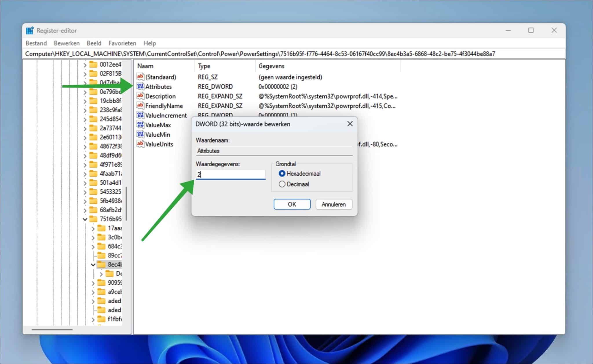Confirm the DWORD edit with OK
This screenshot has width=593, height=364.
pyautogui.click(x=292, y=204)
